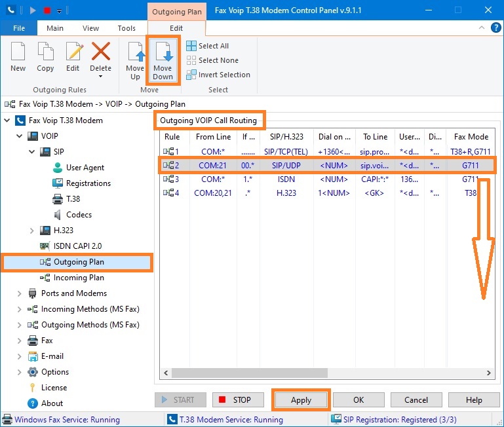Click the Help button
Viewport: 504px width, 427px height.
pyautogui.click(x=474, y=400)
